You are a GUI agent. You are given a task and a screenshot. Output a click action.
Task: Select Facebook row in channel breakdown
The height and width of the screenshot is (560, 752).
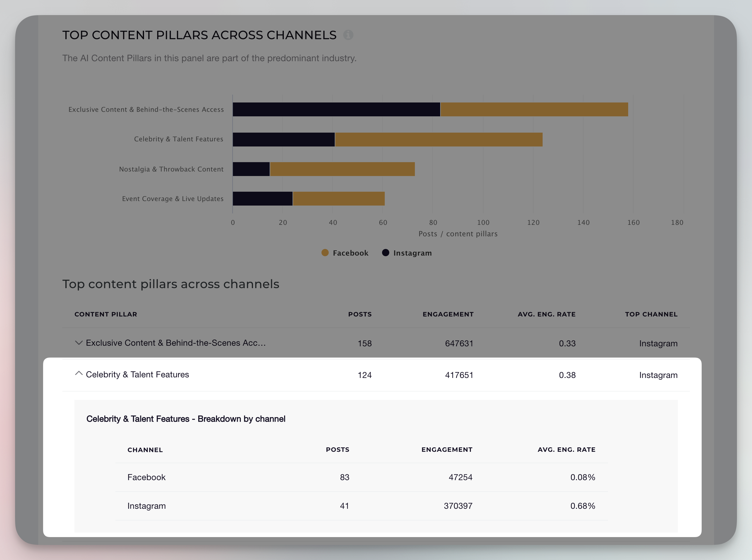[146, 477]
